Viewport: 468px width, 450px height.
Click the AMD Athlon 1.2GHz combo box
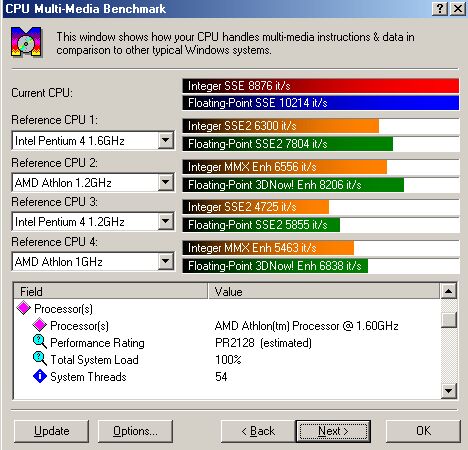click(93, 182)
